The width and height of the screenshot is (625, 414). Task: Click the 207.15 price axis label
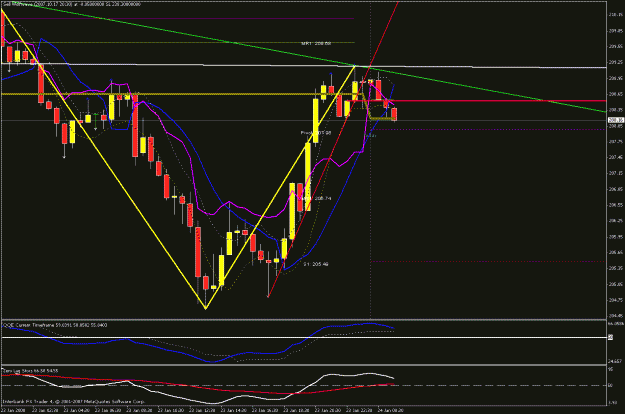[616, 173]
